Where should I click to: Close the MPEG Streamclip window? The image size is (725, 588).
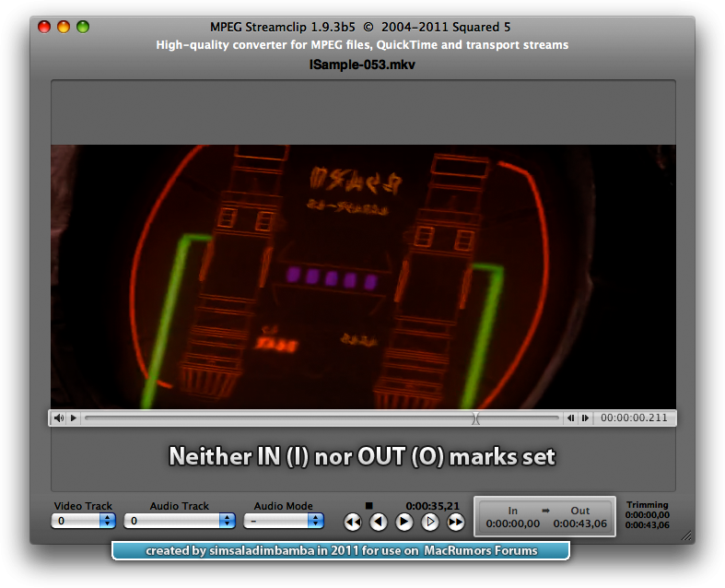pos(44,27)
